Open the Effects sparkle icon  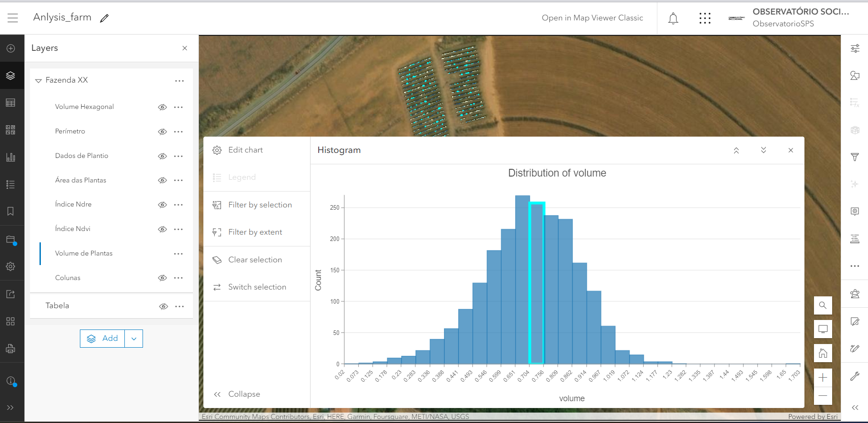(855, 184)
